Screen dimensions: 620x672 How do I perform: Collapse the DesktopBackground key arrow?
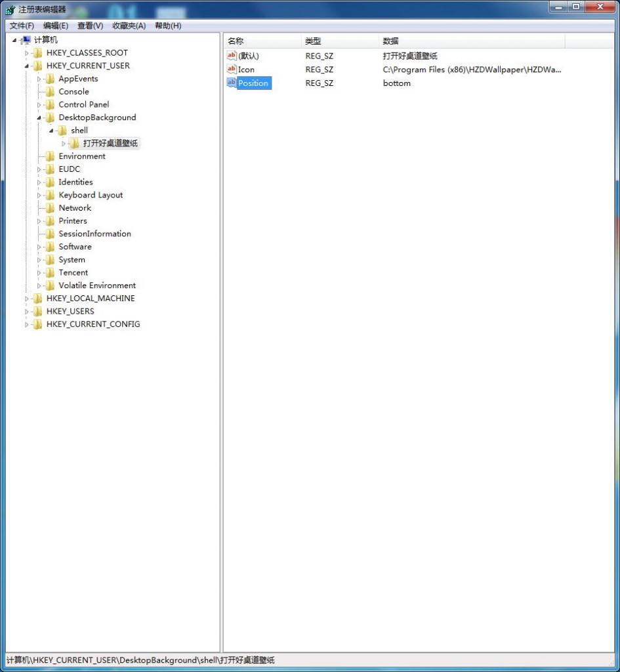click(39, 117)
